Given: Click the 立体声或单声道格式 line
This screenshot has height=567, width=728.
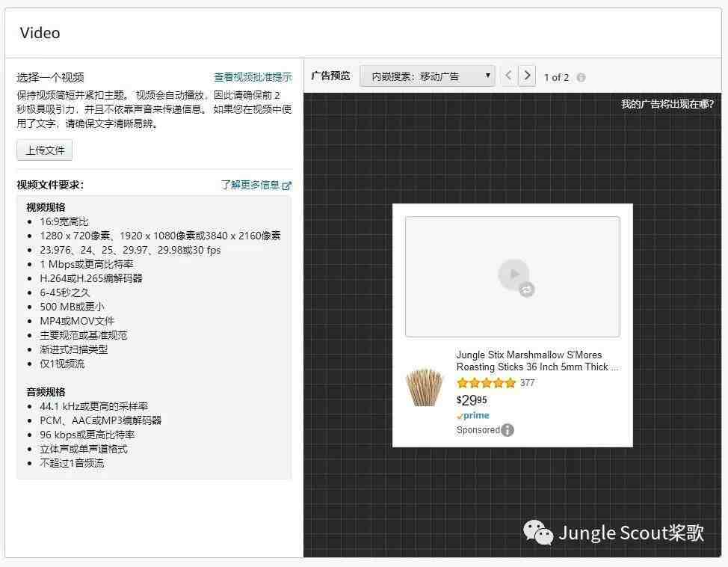Looking at the screenshot, I should (x=84, y=449).
